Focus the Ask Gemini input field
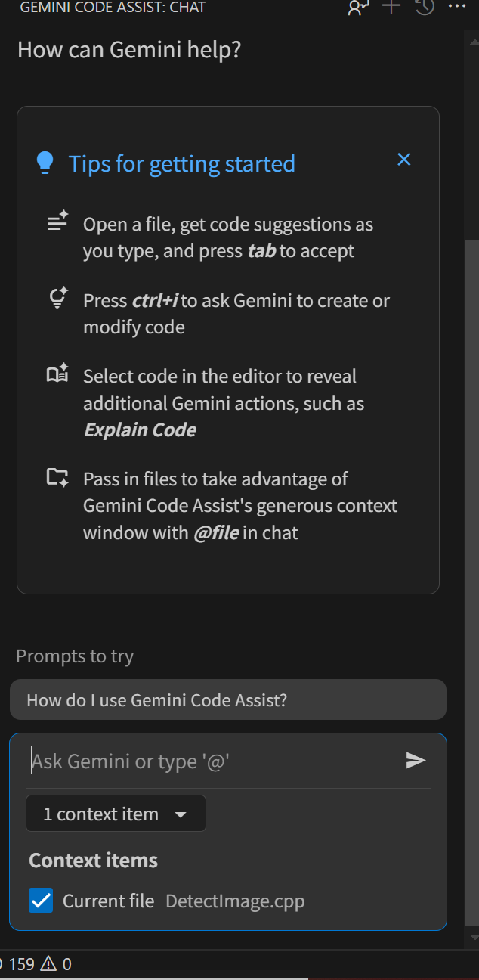This screenshot has height=980, width=479. coord(189,761)
